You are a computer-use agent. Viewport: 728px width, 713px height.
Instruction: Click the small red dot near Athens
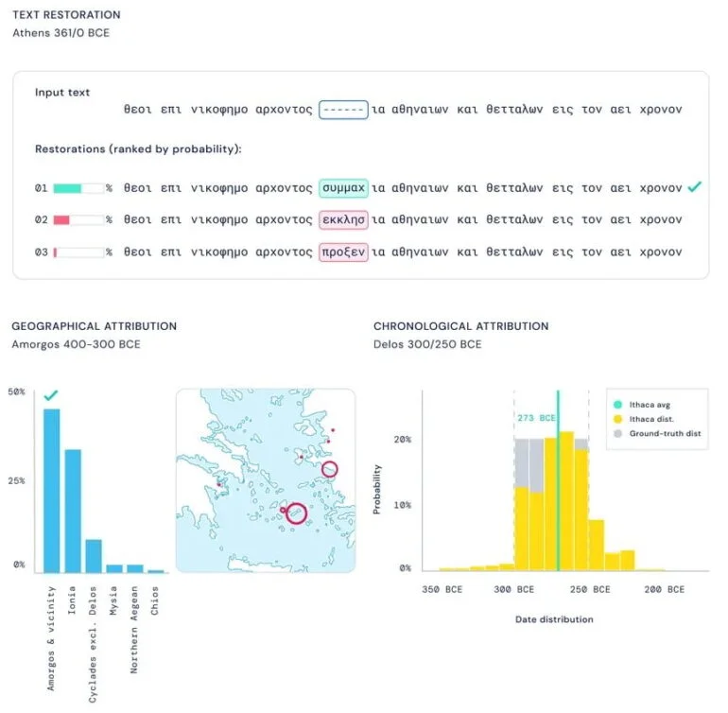(x=219, y=484)
